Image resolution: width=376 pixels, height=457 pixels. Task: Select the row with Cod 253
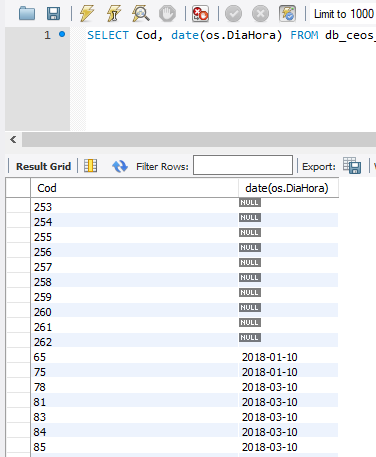click(x=172, y=206)
